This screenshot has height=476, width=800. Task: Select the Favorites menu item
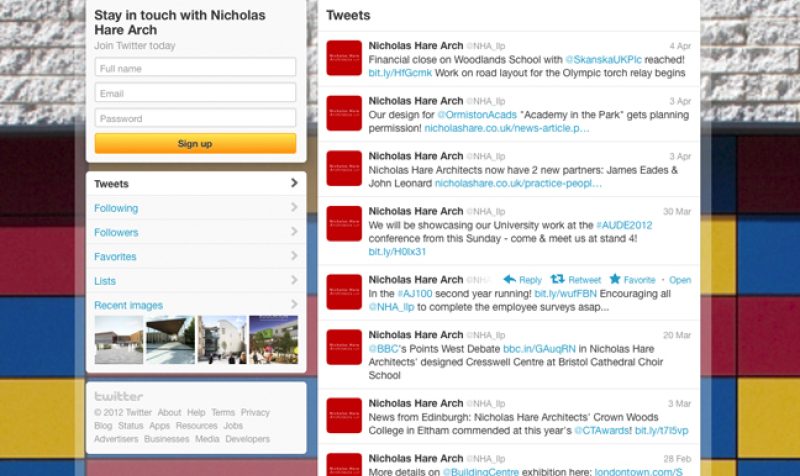[x=196, y=257]
